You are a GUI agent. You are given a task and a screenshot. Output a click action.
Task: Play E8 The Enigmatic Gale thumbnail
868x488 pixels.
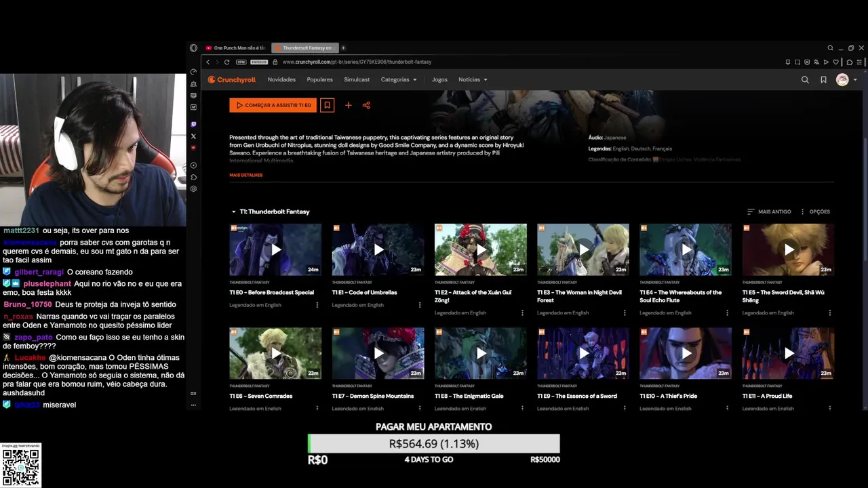click(480, 353)
